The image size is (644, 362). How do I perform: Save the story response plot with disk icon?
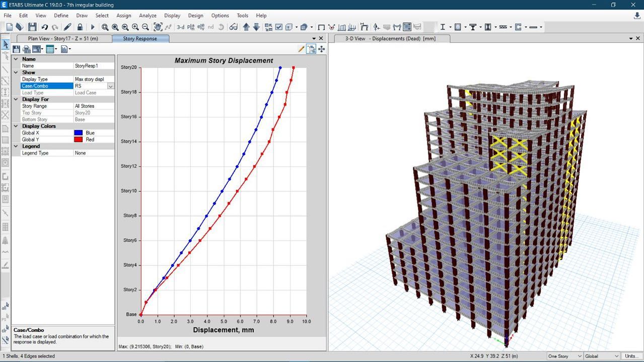(16, 49)
